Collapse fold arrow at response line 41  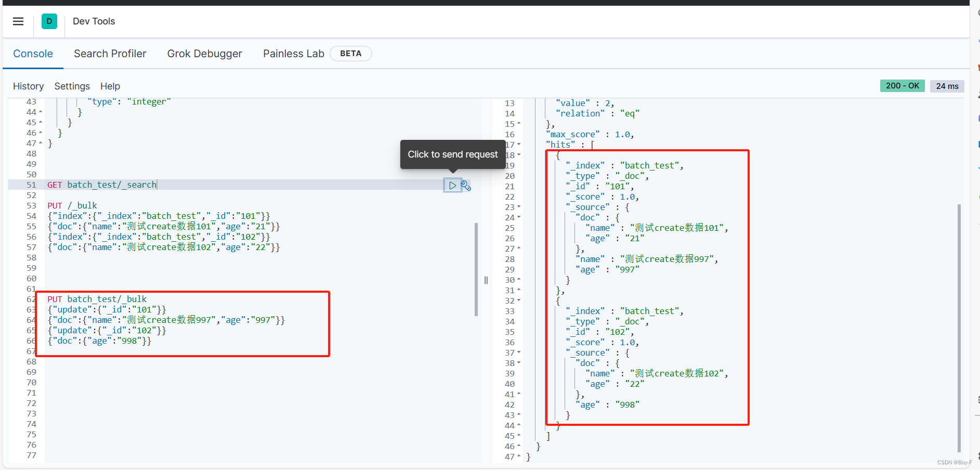click(519, 394)
